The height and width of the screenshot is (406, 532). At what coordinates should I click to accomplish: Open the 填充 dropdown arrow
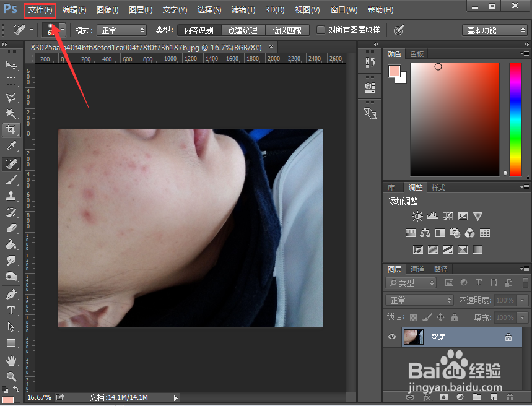pyautogui.click(x=523, y=318)
